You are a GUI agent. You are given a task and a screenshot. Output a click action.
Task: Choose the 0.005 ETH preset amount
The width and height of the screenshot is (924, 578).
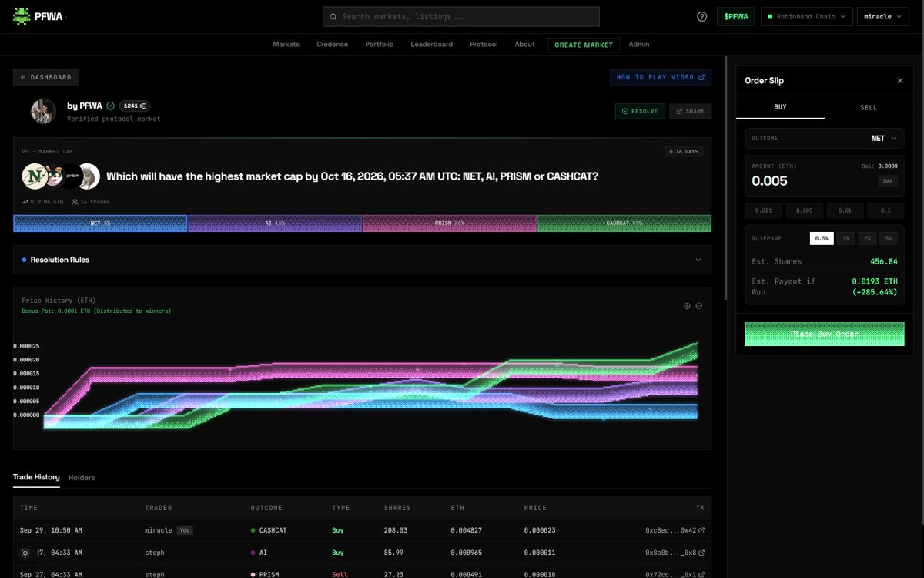(804, 210)
